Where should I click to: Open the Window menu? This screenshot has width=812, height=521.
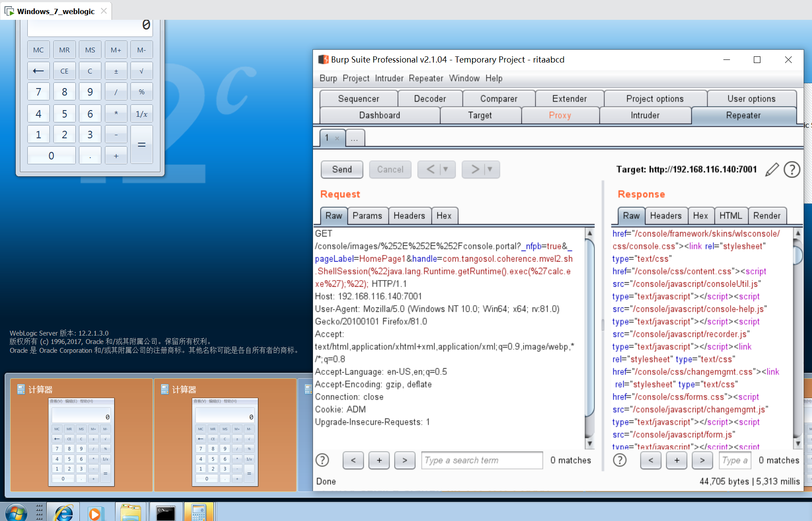pos(464,78)
